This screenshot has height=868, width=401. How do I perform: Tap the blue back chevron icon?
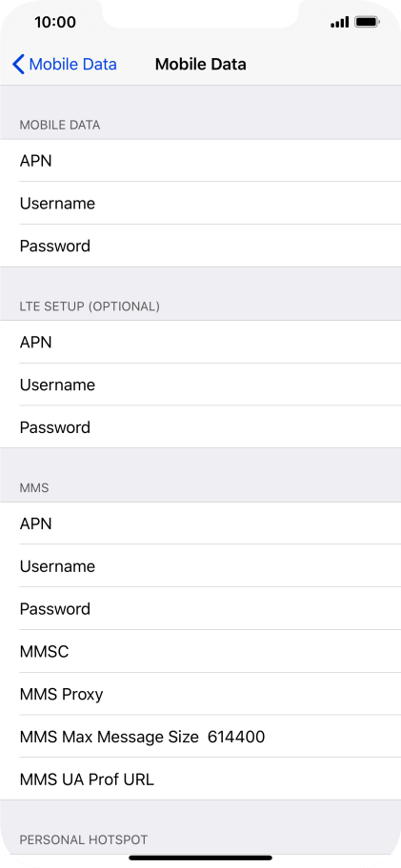[18, 64]
